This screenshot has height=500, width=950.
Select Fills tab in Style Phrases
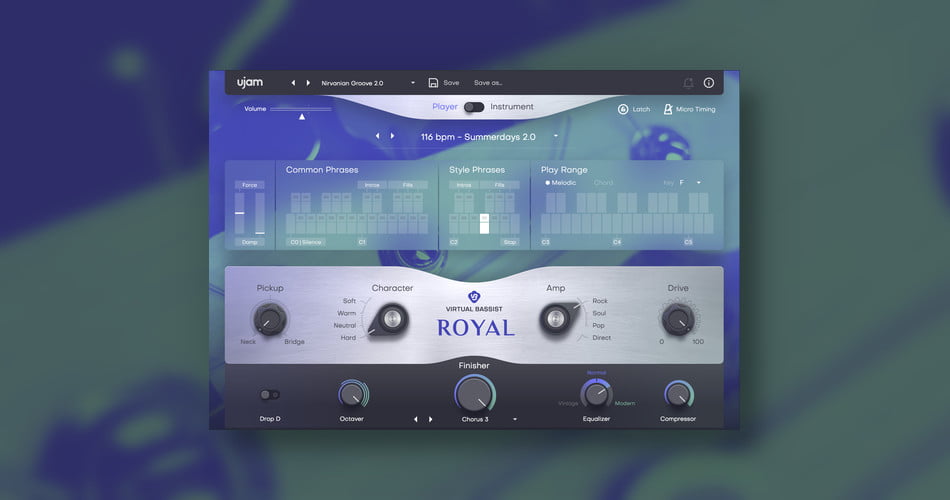499,185
